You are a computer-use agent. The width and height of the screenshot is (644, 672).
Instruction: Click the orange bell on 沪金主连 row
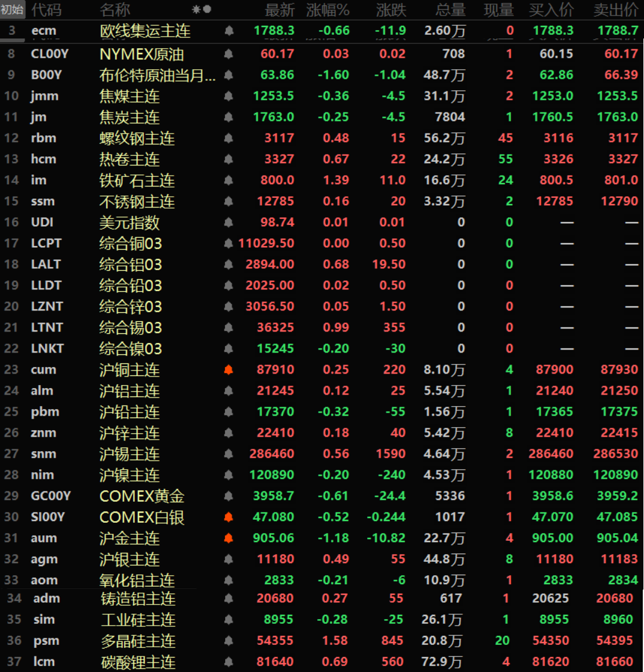point(229,538)
